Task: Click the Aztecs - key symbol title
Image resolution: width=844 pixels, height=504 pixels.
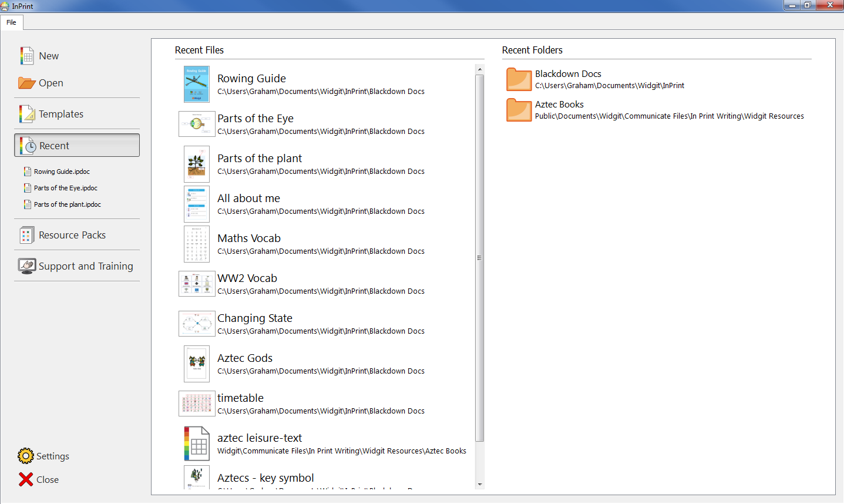Action: tap(265, 478)
